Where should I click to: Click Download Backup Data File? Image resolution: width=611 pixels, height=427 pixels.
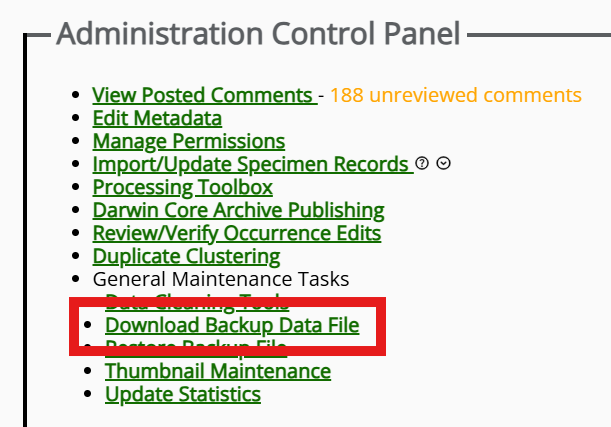232,326
